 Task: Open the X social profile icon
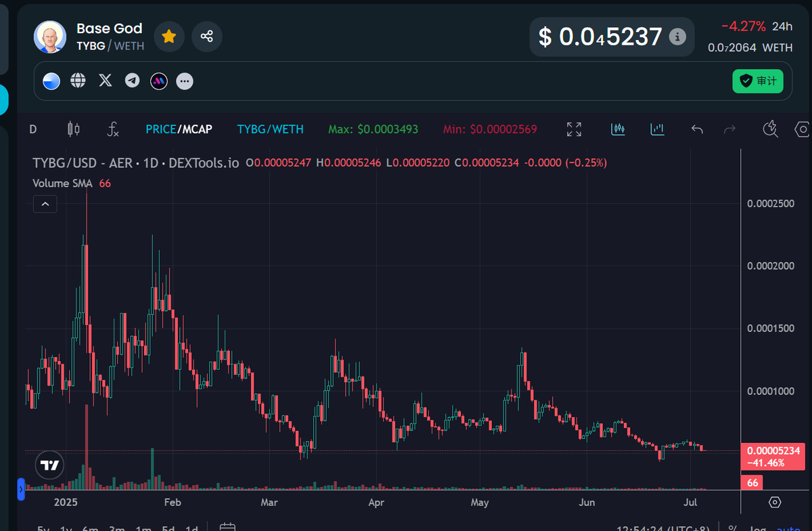(105, 80)
